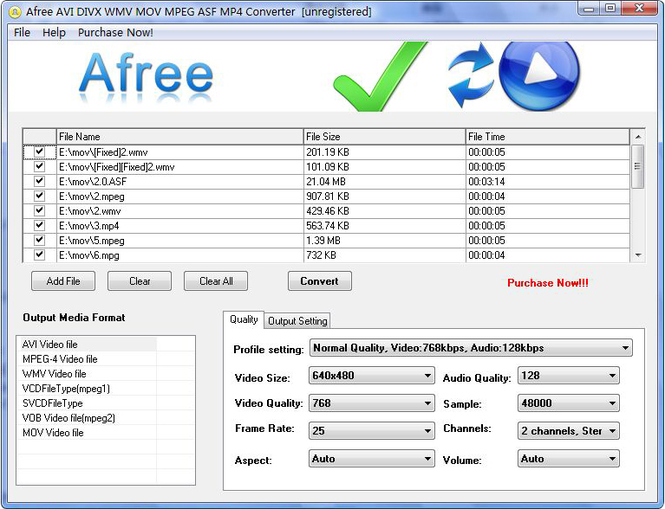Toggle the checkbox for 6.mpg
The image size is (665, 509).
coord(39,254)
